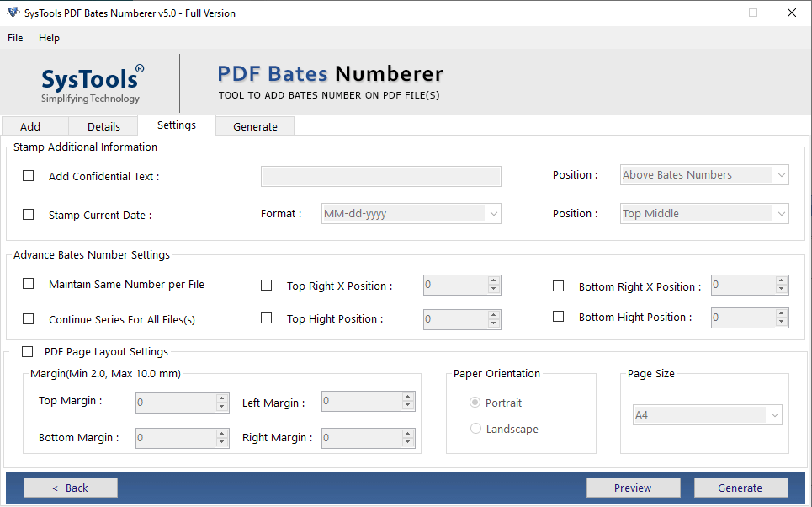The height and width of the screenshot is (507, 812).
Task: Enable PDF Page Layout Settings checkbox
Action: pos(29,352)
